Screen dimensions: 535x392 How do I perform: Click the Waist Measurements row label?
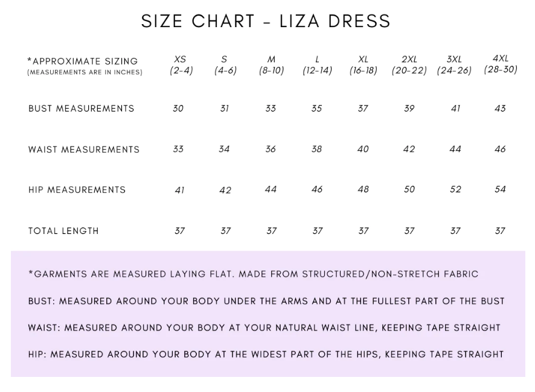click(x=83, y=150)
